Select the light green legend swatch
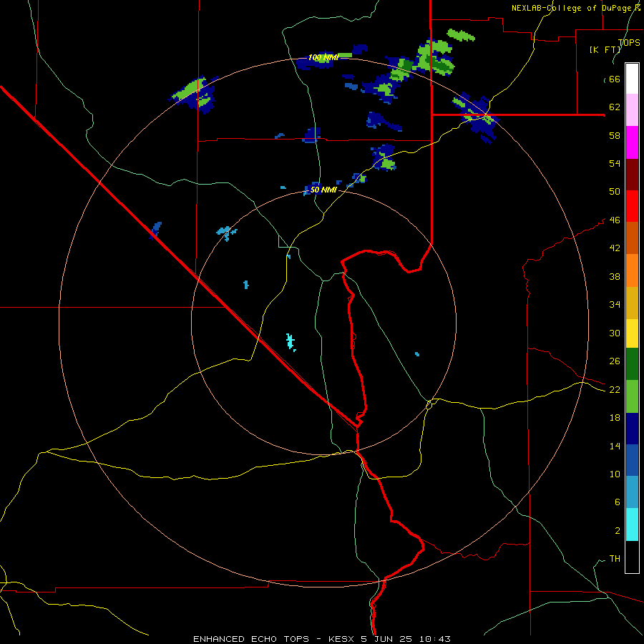 [632, 396]
